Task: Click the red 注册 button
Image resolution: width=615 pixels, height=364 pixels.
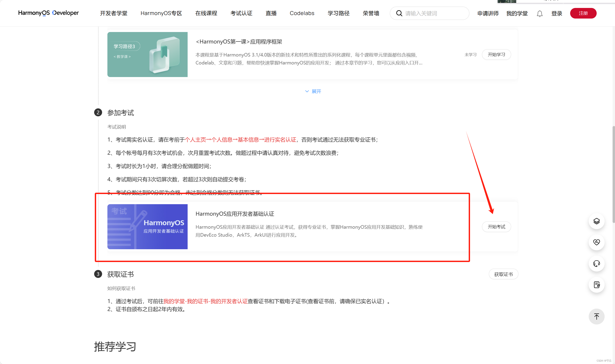Action: click(x=583, y=13)
